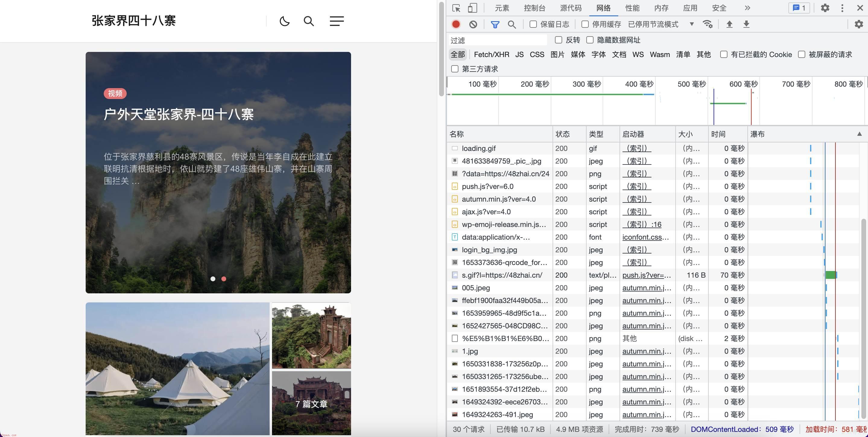Toggle dark mode moon icon

(x=284, y=21)
